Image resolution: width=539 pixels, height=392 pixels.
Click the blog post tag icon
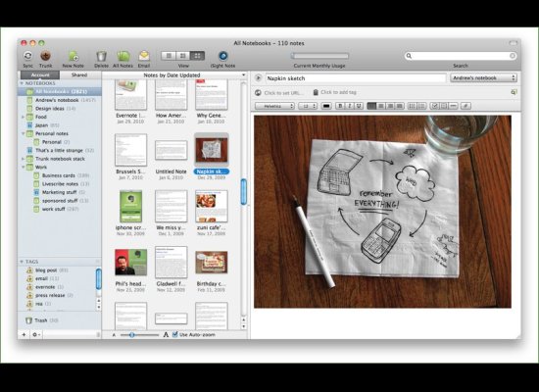30,270
